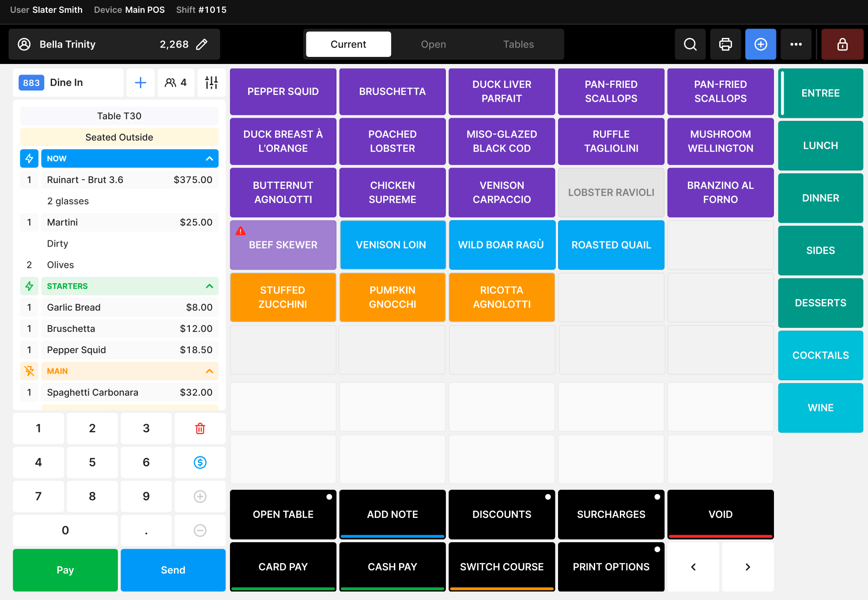Switch to the Open orders tab

click(433, 44)
